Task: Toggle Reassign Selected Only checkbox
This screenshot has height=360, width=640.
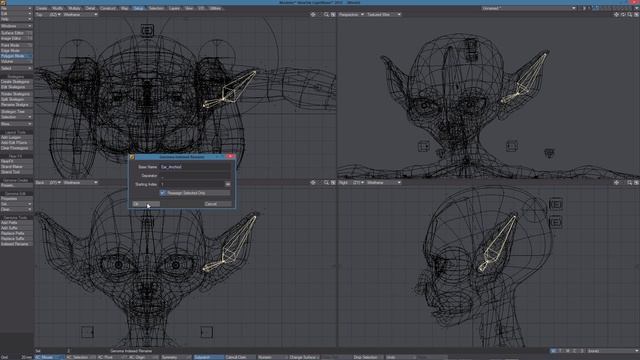Action: [163, 193]
